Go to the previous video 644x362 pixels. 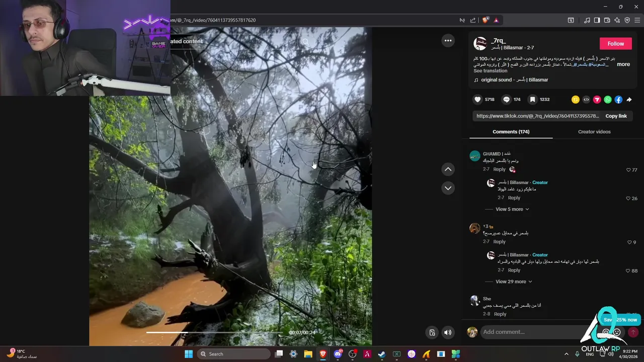[448, 169]
